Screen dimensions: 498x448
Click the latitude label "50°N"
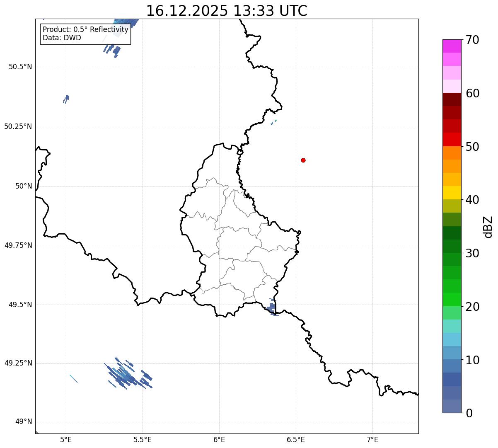[24, 186]
